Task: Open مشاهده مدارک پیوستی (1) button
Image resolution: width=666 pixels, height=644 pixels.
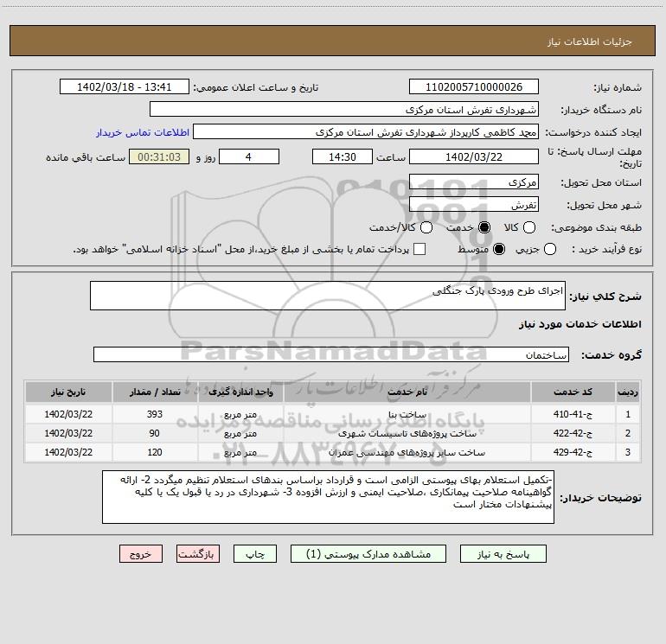Action: pos(368,554)
